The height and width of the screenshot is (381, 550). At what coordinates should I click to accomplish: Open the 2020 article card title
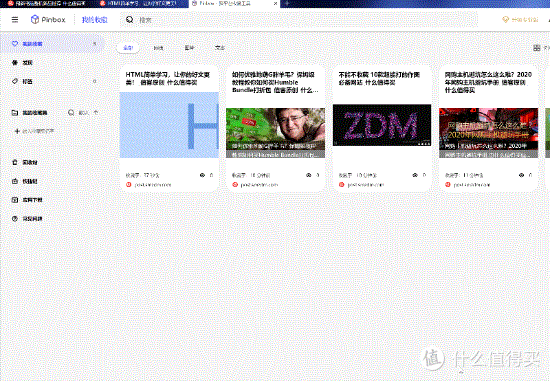pos(488,82)
